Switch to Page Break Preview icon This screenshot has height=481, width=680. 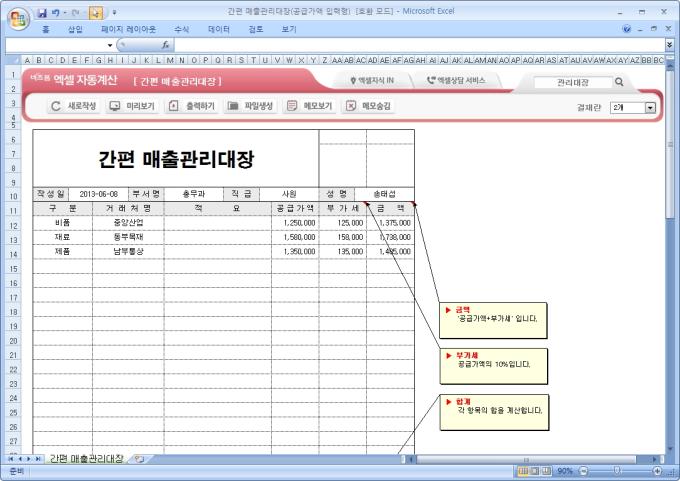[x=546, y=471]
